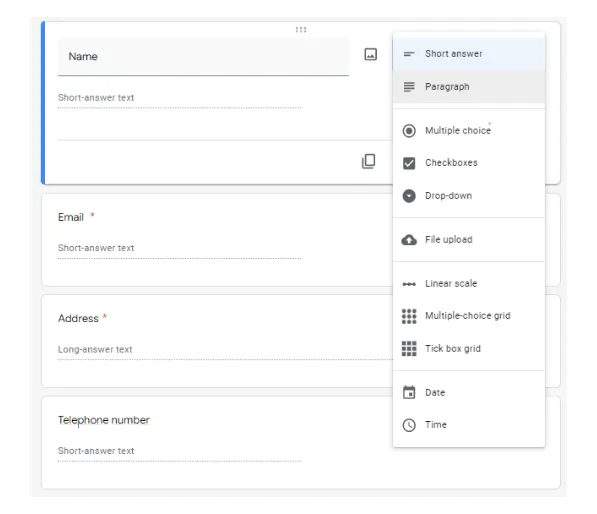
Task: Select Short answer question type
Action: [469, 54]
